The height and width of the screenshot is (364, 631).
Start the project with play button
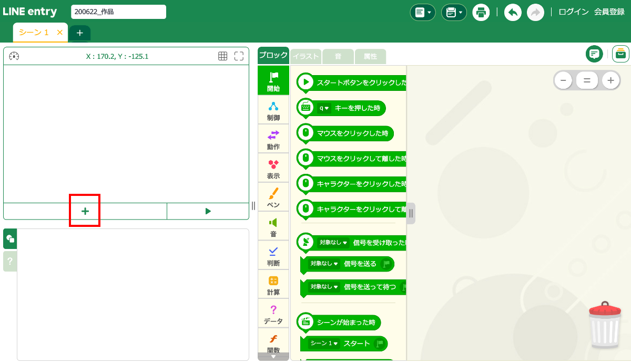[x=208, y=211]
